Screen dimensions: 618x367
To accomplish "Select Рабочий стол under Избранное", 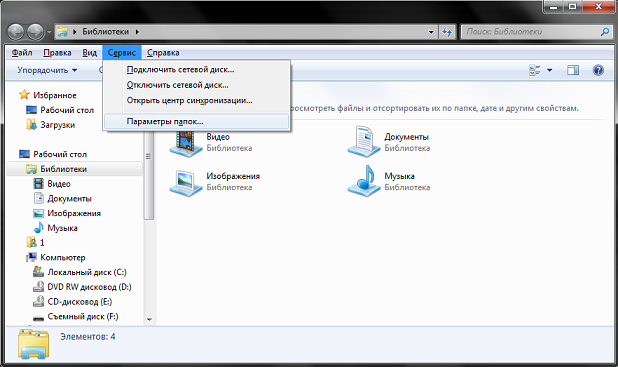I will click(x=67, y=110).
